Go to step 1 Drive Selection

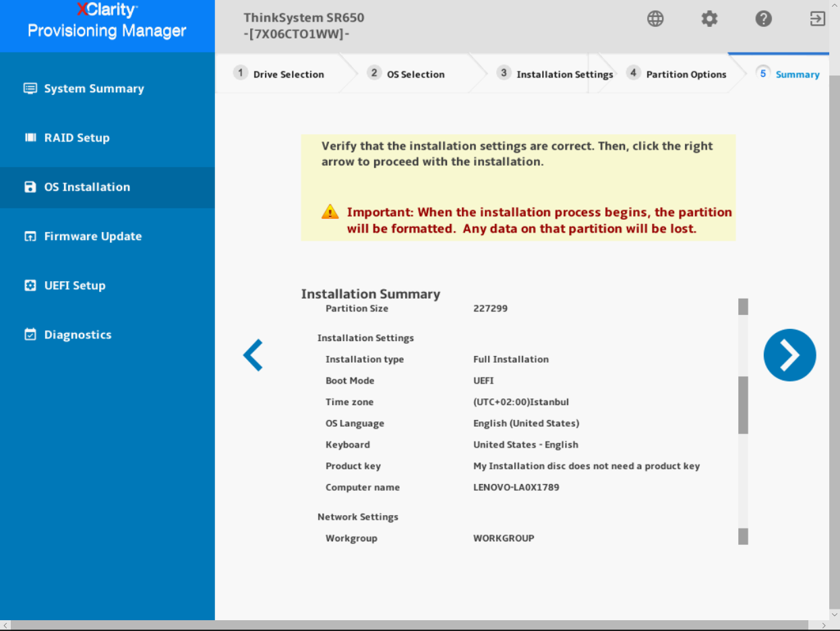[x=279, y=73]
